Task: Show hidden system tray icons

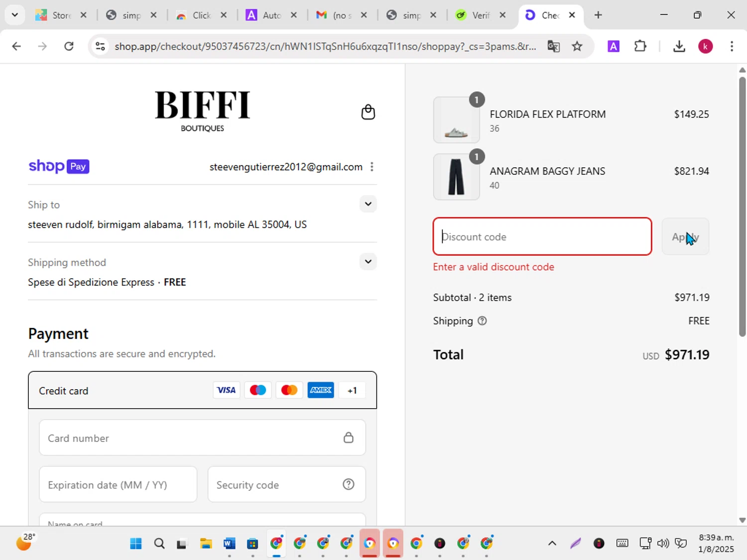Action: (552, 543)
